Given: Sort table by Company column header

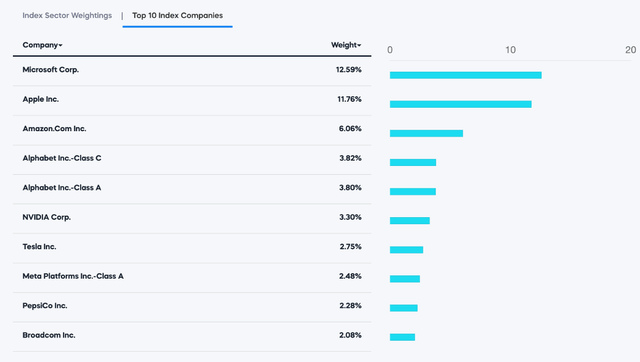Looking at the screenshot, I should [40, 45].
